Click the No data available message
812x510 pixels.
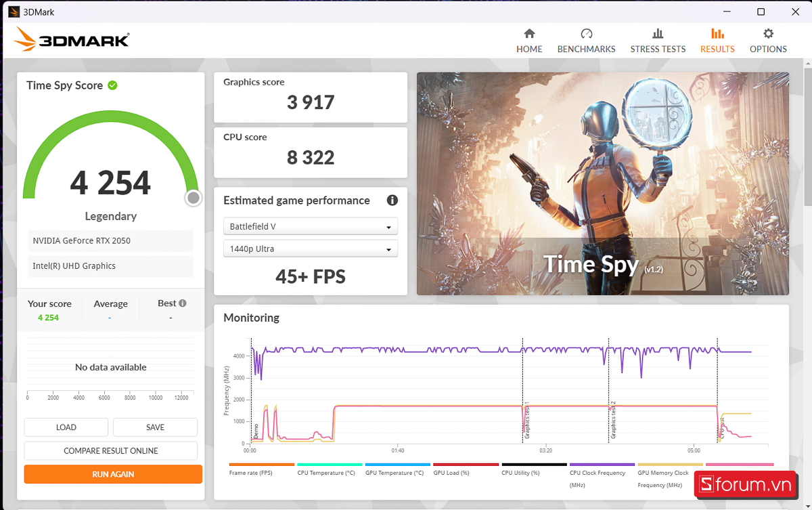pos(111,367)
